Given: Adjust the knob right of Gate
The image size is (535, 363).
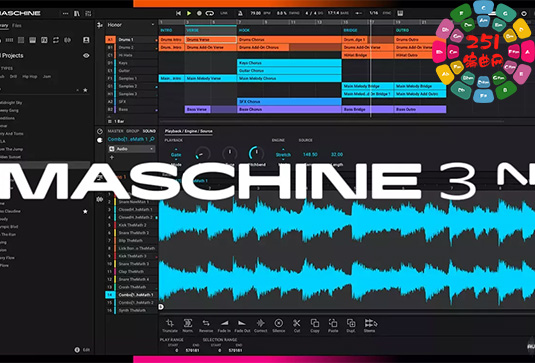Looking at the screenshot, I should click(203, 153).
